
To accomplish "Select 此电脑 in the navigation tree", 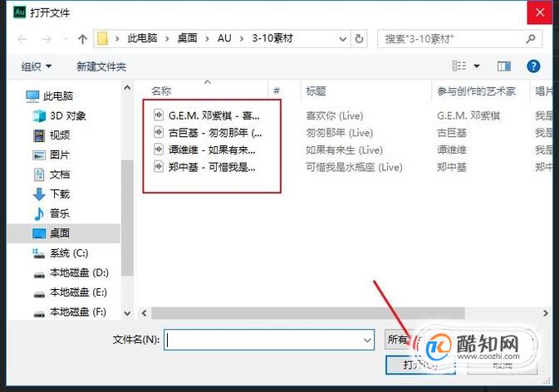I will 58,96.
